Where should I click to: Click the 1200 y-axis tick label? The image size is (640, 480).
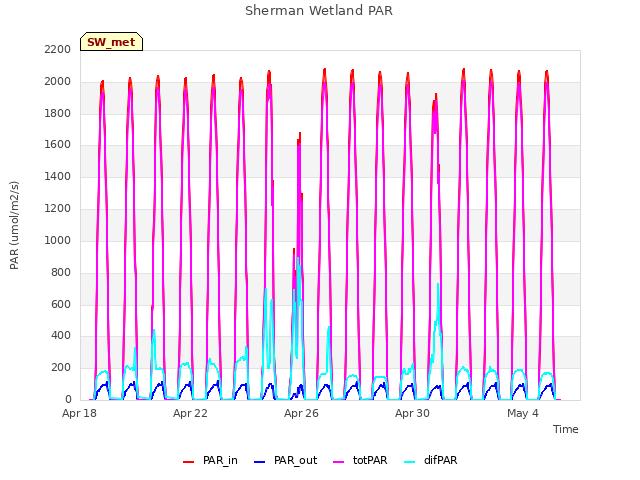click(58, 208)
